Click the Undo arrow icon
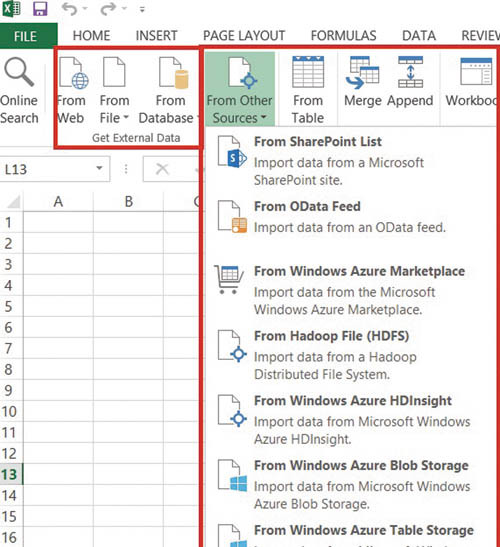Image resolution: width=500 pixels, height=547 pixels. click(x=69, y=9)
